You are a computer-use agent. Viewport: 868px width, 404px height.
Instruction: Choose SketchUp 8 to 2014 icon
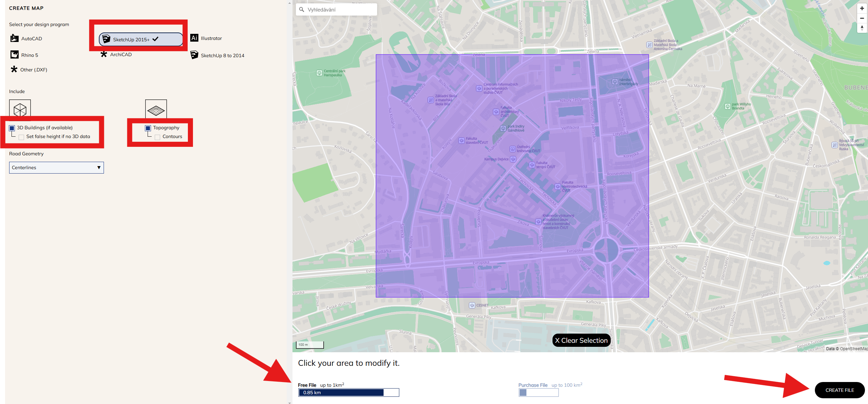tap(194, 55)
